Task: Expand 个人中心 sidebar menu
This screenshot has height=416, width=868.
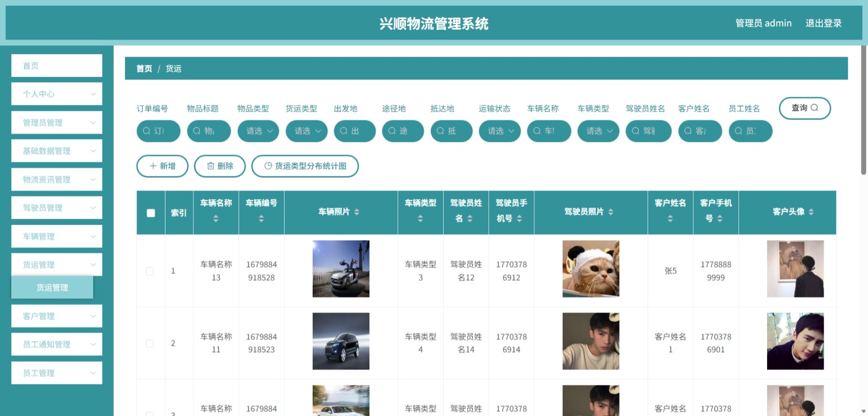Action: (57, 94)
